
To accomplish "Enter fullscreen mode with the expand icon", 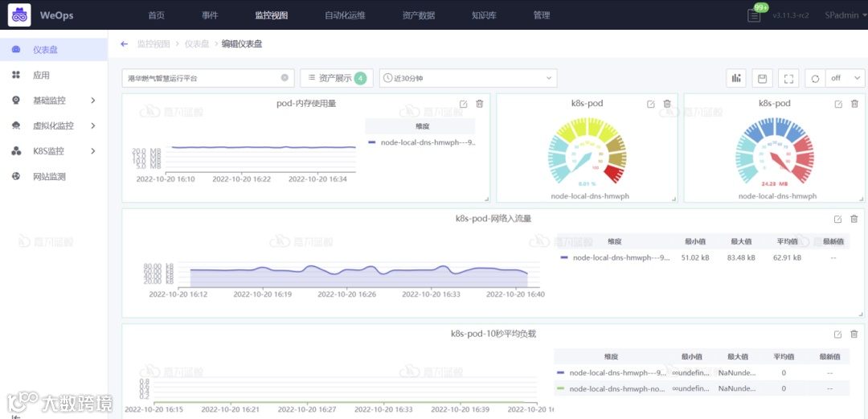I will 789,78.
